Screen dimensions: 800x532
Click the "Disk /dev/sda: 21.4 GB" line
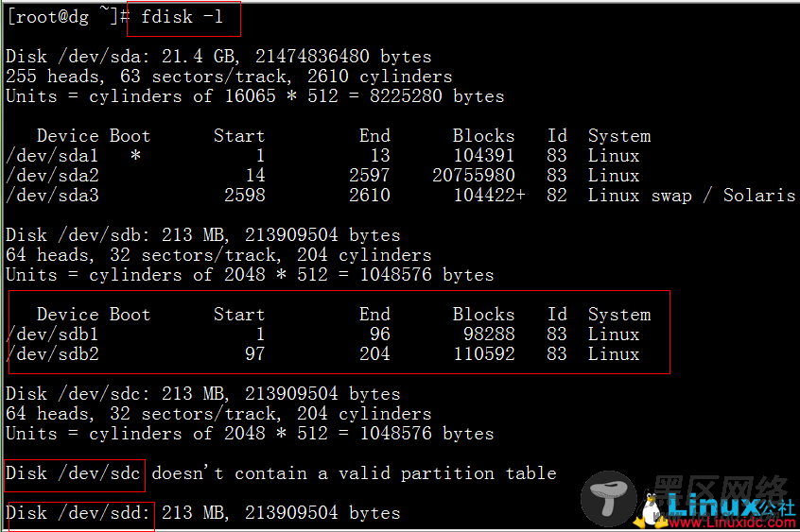(x=217, y=57)
